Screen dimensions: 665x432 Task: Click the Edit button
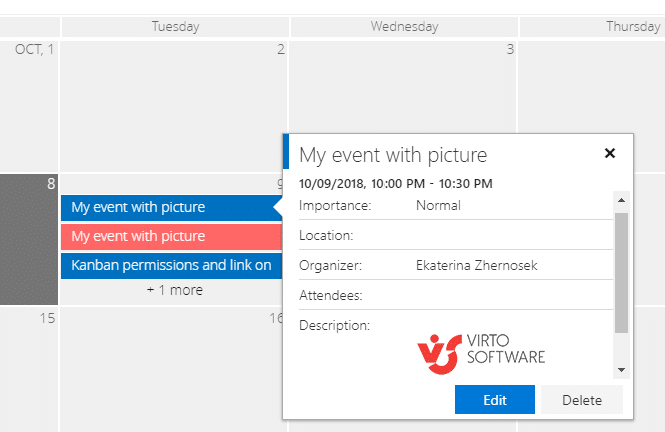click(495, 399)
